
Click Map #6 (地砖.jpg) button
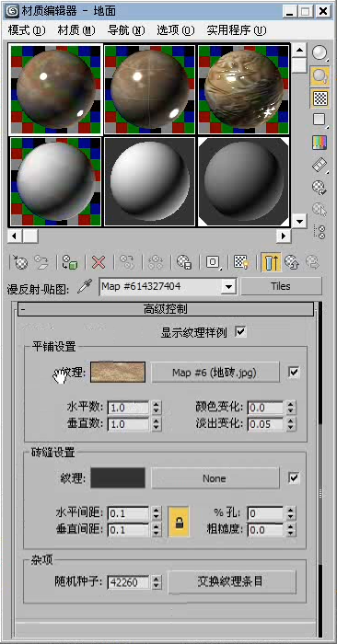point(215,373)
